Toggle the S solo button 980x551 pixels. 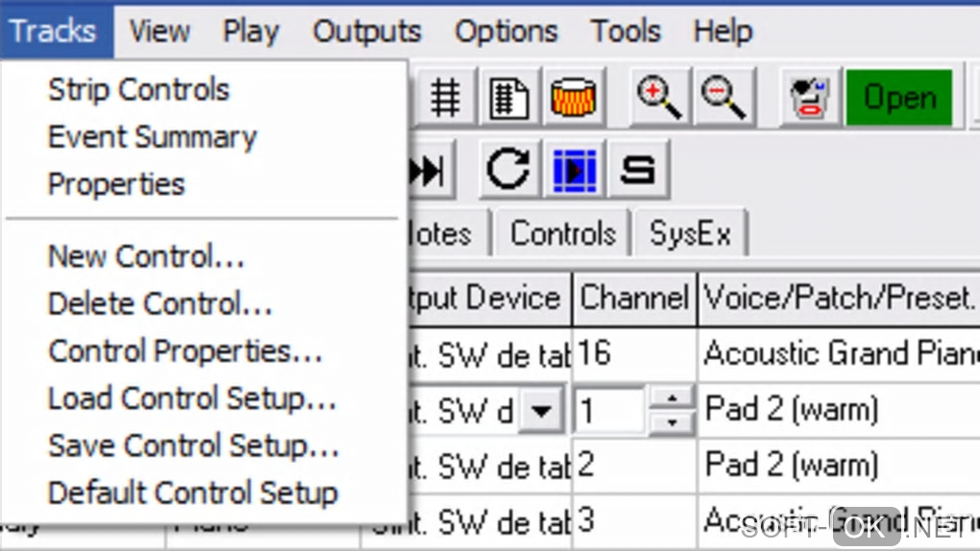click(638, 170)
